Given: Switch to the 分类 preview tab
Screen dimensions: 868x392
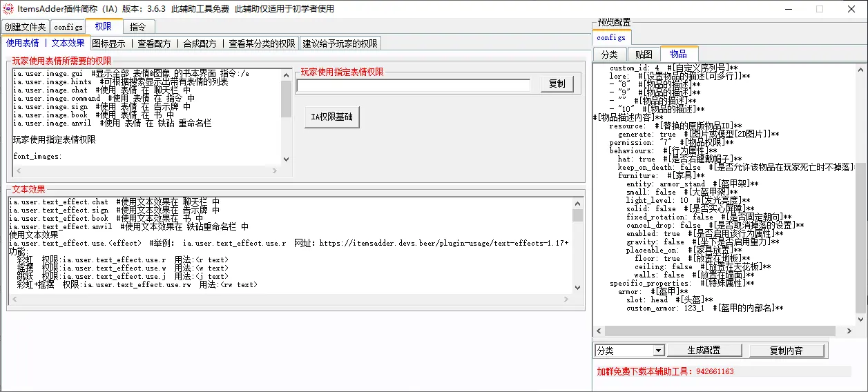Looking at the screenshot, I should click(609, 55).
